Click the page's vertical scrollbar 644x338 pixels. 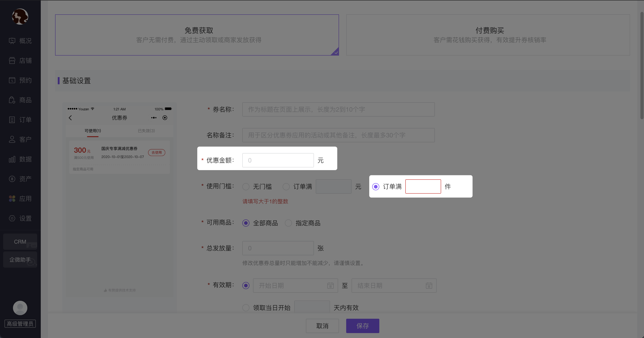click(642, 65)
